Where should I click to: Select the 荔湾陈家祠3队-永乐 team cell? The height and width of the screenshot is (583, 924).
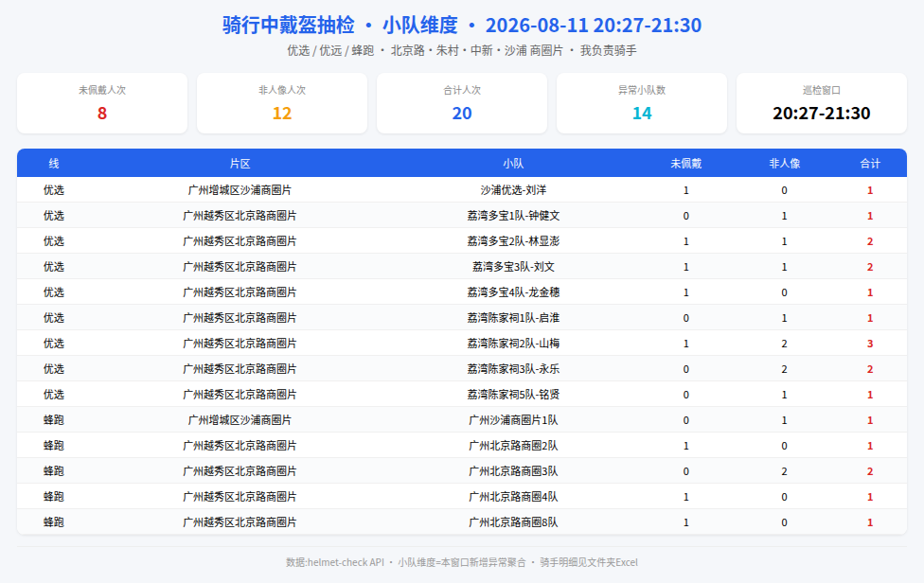tap(513, 369)
